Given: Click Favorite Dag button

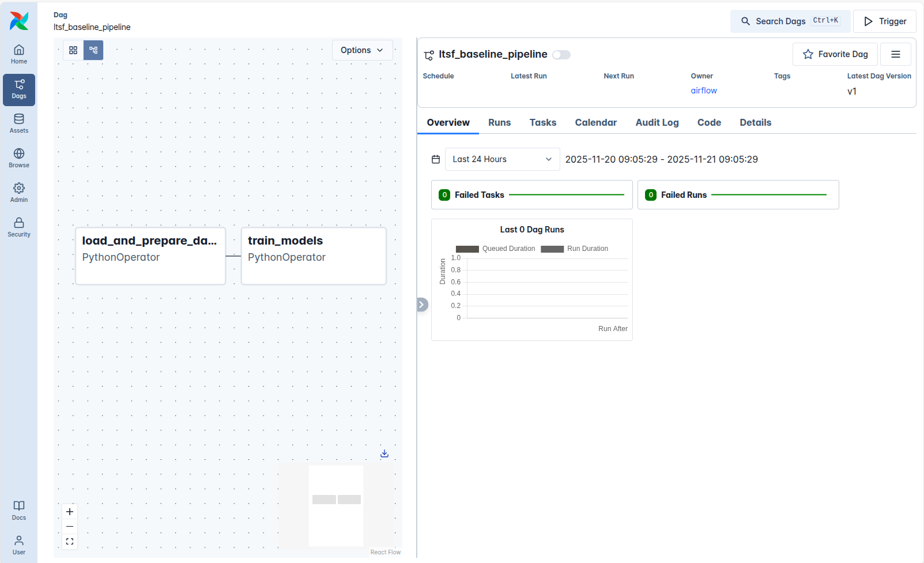Looking at the screenshot, I should coord(835,54).
